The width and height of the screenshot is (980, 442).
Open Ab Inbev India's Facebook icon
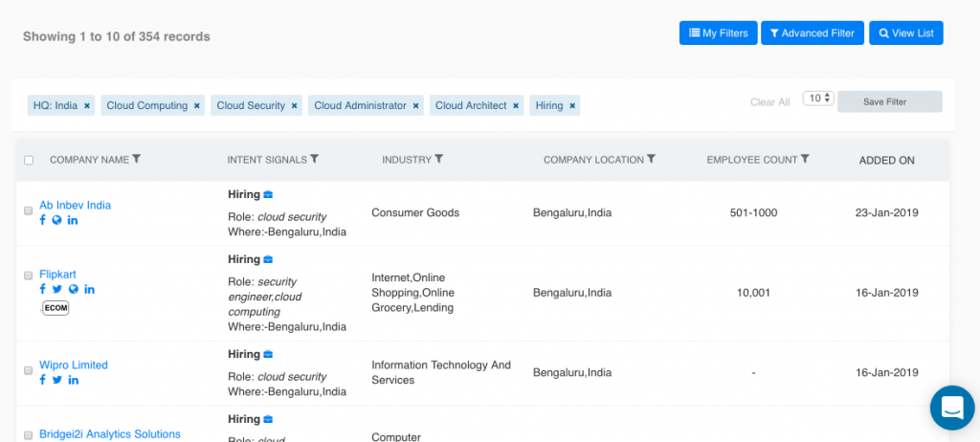click(42, 220)
